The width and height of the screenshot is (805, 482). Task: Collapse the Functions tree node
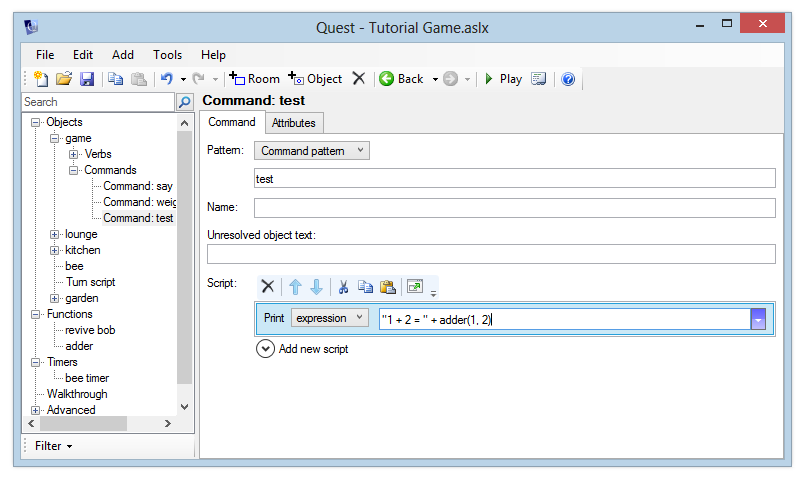coord(35,314)
